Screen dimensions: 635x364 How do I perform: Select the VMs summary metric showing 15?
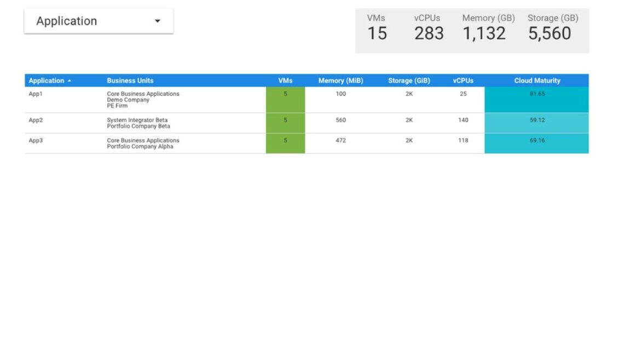(x=378, y=33)
